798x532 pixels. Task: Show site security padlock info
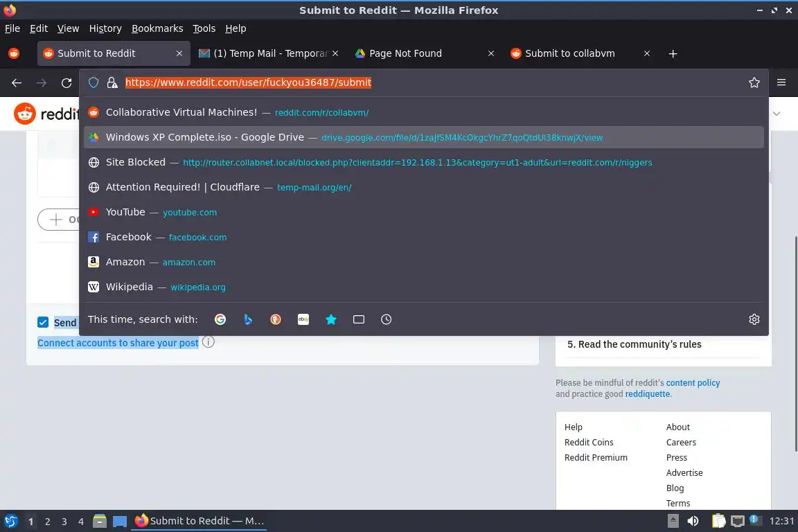112,82
